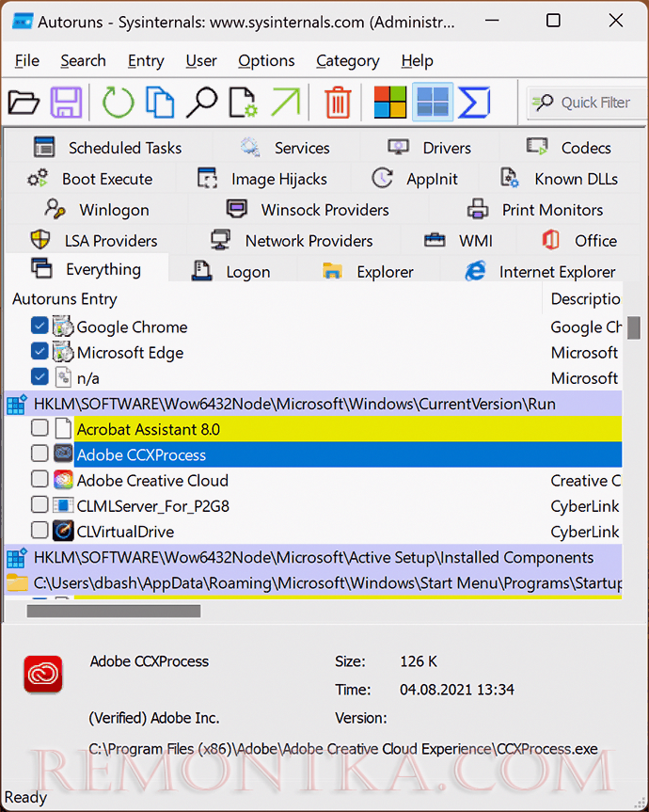Enable the Adobe Creative Cloud checkbox
Image resolution: width=649 pixels, height=812 pixels.
[40, 479]
